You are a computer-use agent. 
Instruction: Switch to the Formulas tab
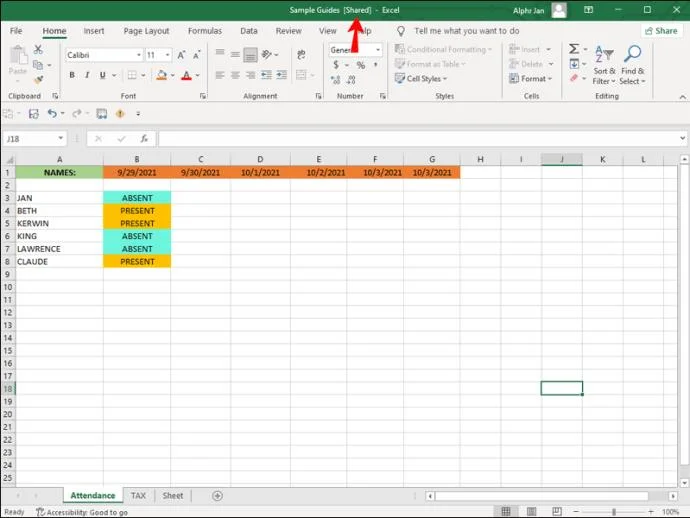pyautogui.click(x=205, y=31)
